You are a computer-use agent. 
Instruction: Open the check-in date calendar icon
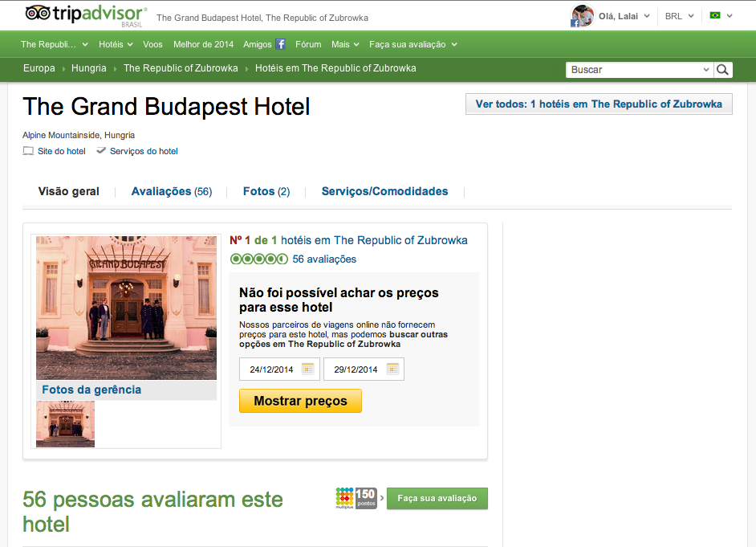(x=307, y=369)
